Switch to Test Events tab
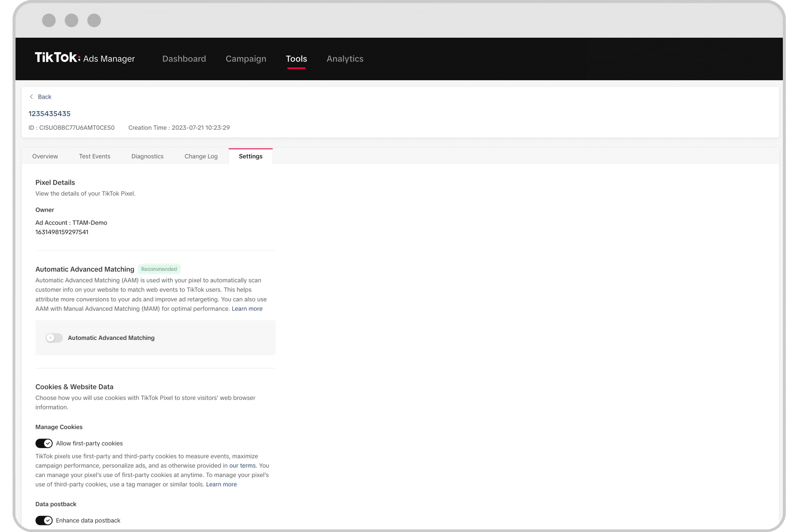 click(x=95, y=156)
